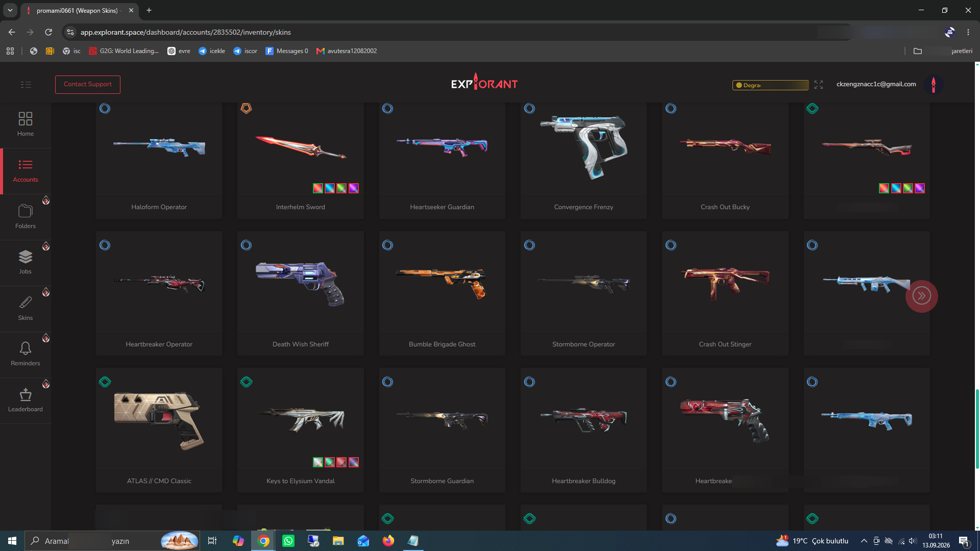
Task: Click the Stormborne Guardian label
Action: pos(442,481)
